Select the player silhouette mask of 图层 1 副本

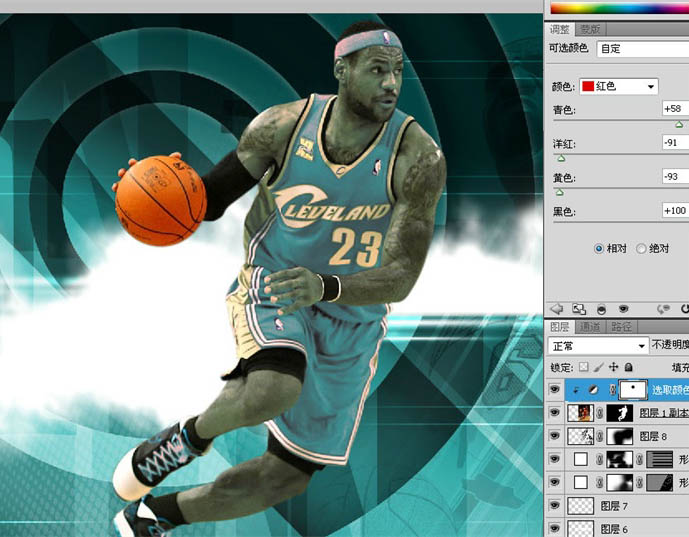(x=620, y=413)
